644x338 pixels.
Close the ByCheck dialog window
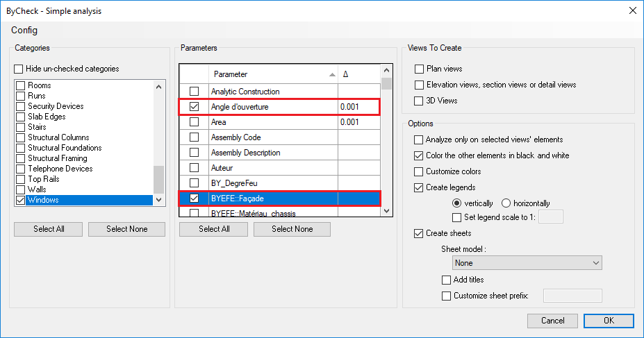click(632, 10)
